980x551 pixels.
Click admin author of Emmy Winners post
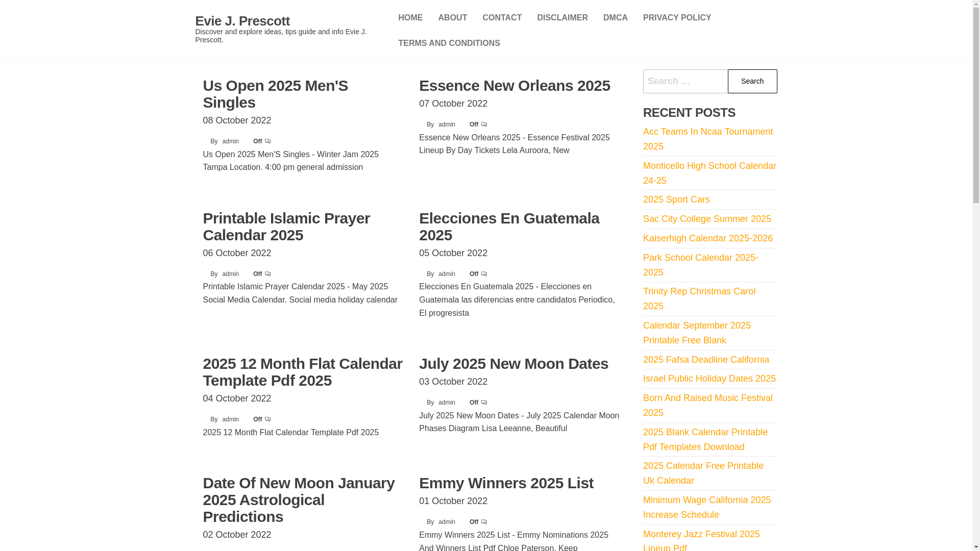[447, 522]
